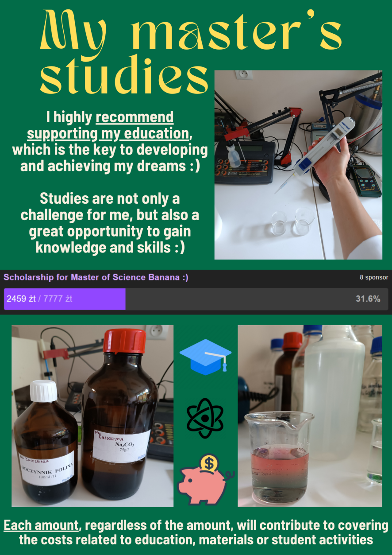Open the brown reagent bottles photo
The image size is (392, 555).
92,416
